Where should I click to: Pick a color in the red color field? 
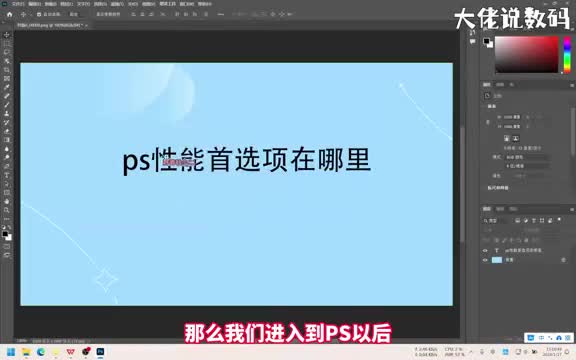click(x=526, y=54)
